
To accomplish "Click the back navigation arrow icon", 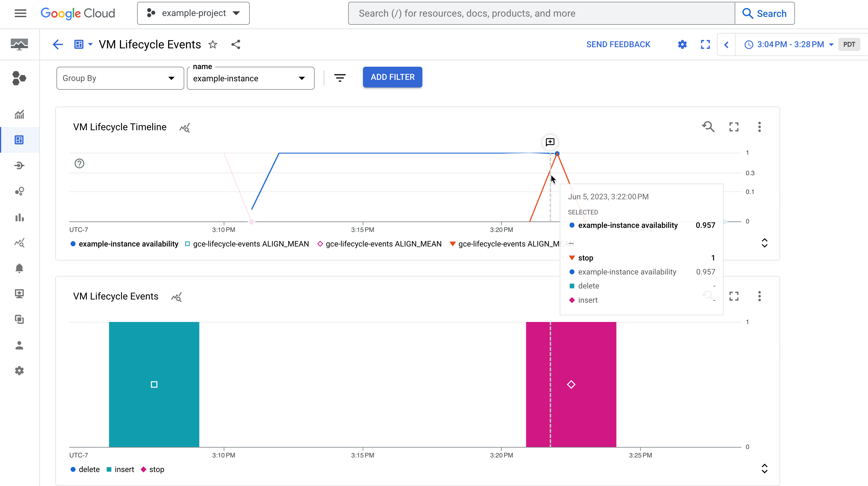I will (x=57, y=44).
